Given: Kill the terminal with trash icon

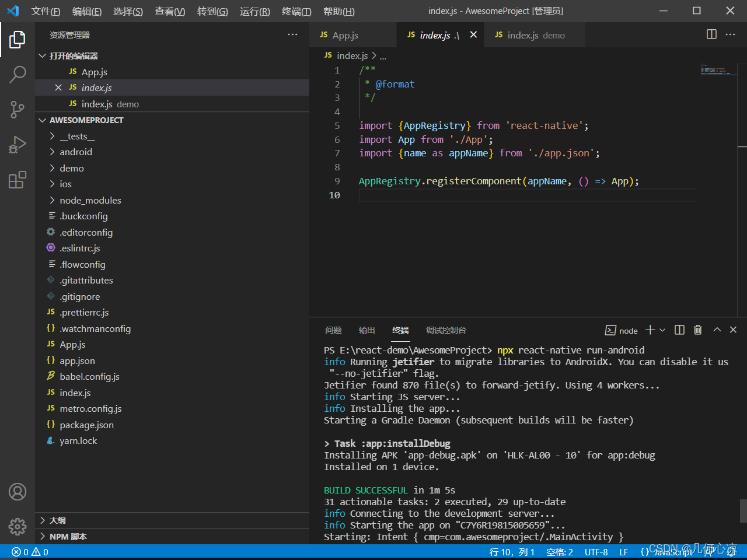Looking at the screenshot, I should (697, 330).
